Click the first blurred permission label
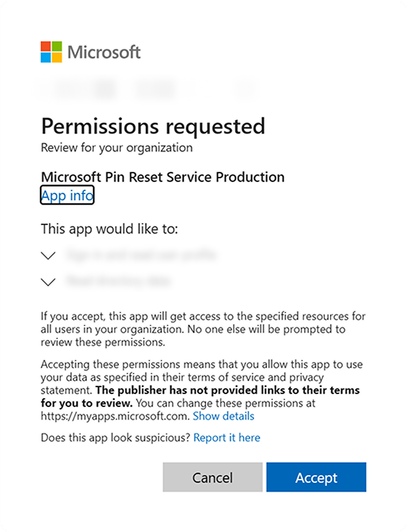407x532 pixels. pyautogui.click(x=141, y=255)
